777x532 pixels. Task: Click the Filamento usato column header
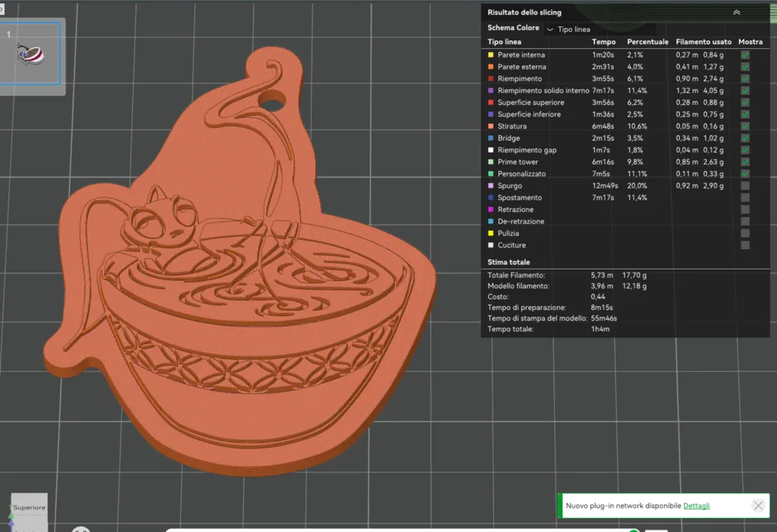pos(703,42)
